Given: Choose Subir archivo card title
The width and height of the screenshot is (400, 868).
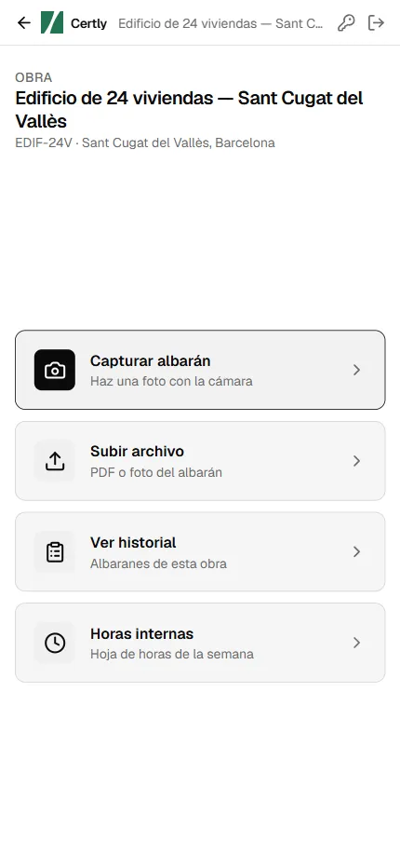Looking at the screenshot, I should coord(137,452).
